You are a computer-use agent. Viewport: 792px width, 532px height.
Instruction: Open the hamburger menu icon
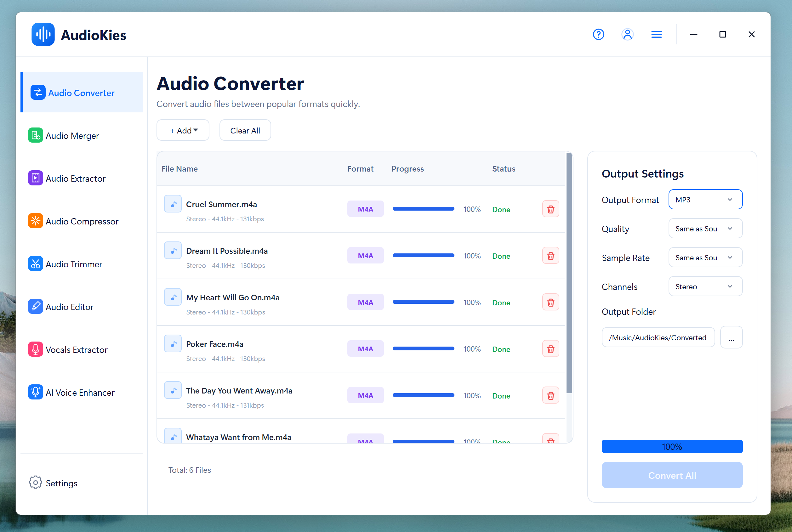click(656, 34)
